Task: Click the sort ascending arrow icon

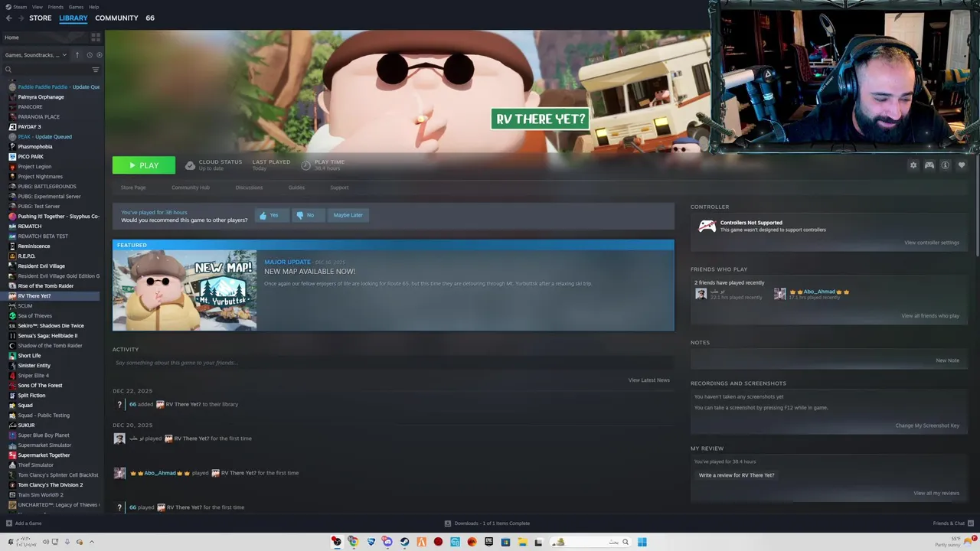Action: click(x=77, y=55)
